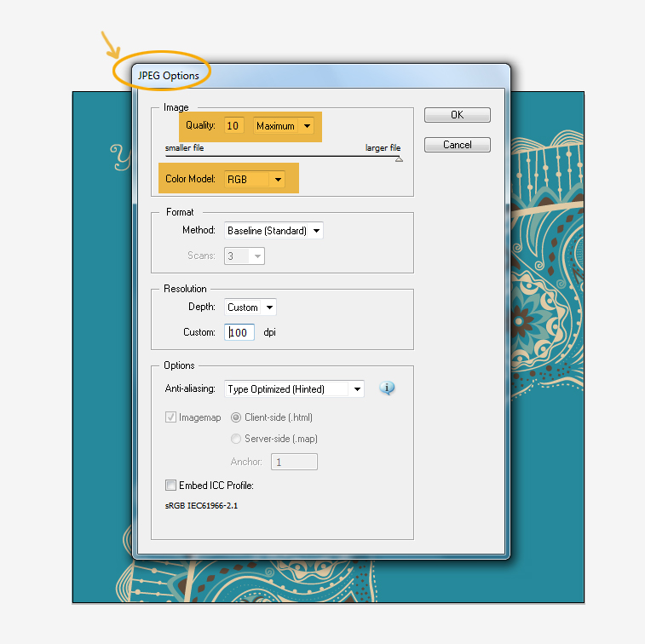Open the Quality preset dropdown (Maximum)
Viewport: 645px width, 644px height.
pos(284,126)
